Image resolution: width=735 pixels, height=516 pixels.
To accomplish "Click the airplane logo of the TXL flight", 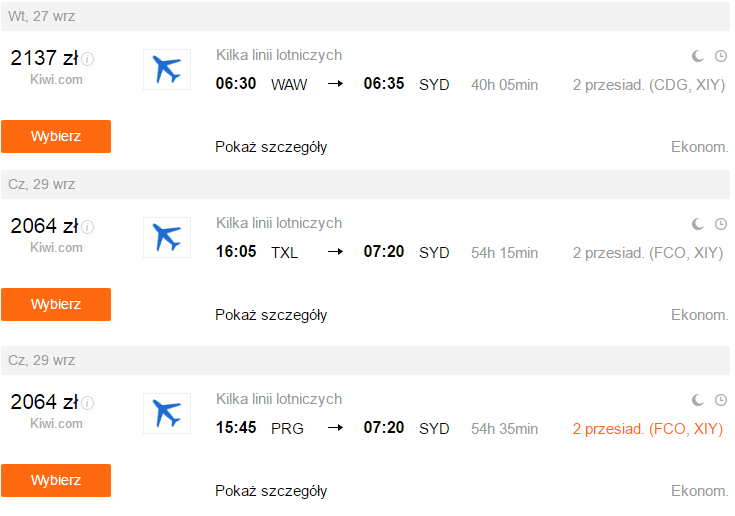I will 167,238.
